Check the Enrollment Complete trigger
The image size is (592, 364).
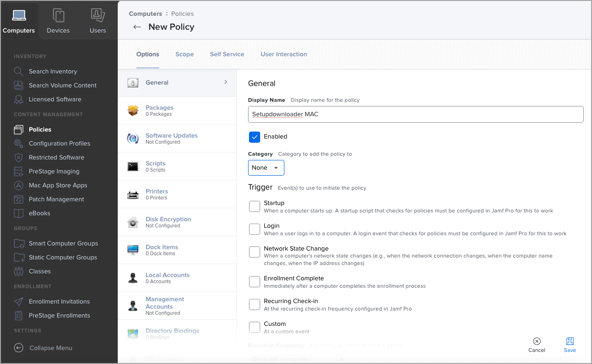coord(255,282)
